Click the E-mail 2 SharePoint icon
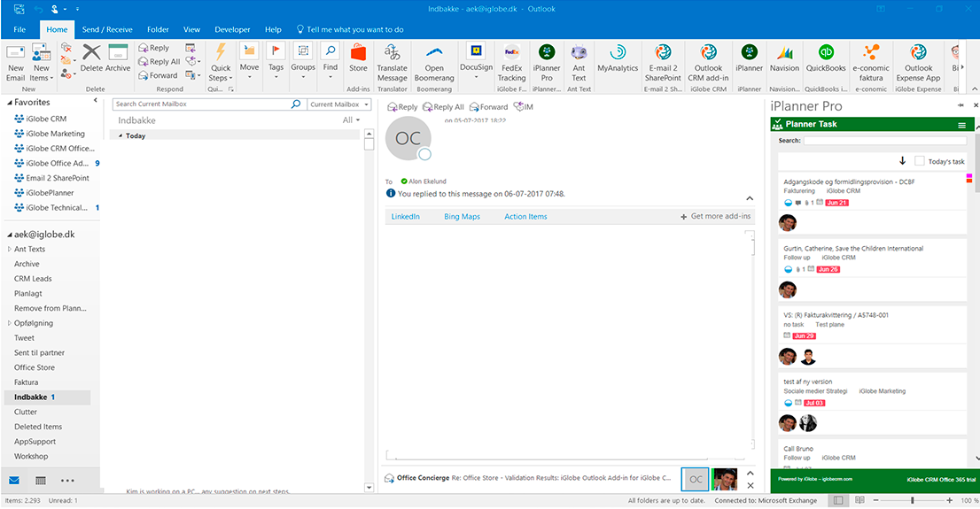The width and height of the screenshot is (980, 509). click(x=663, y=52)
